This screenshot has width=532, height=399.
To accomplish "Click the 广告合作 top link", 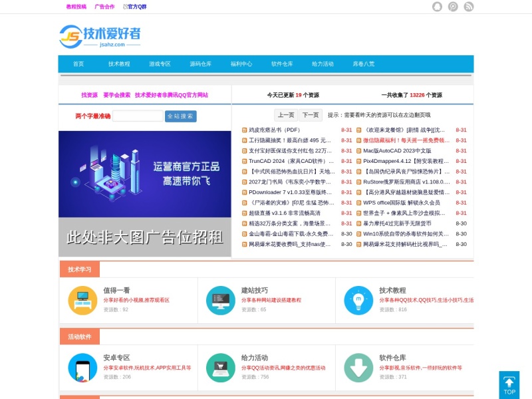I will click(x=104, y=7).
